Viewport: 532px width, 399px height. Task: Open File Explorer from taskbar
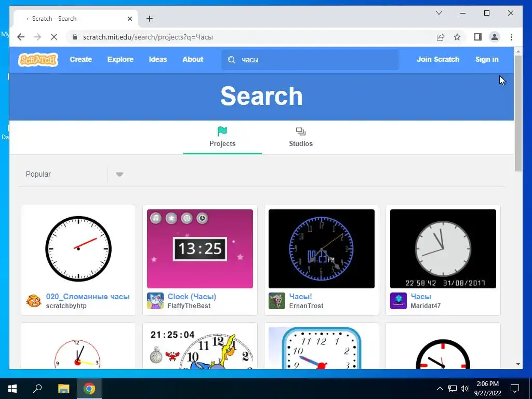63,389
